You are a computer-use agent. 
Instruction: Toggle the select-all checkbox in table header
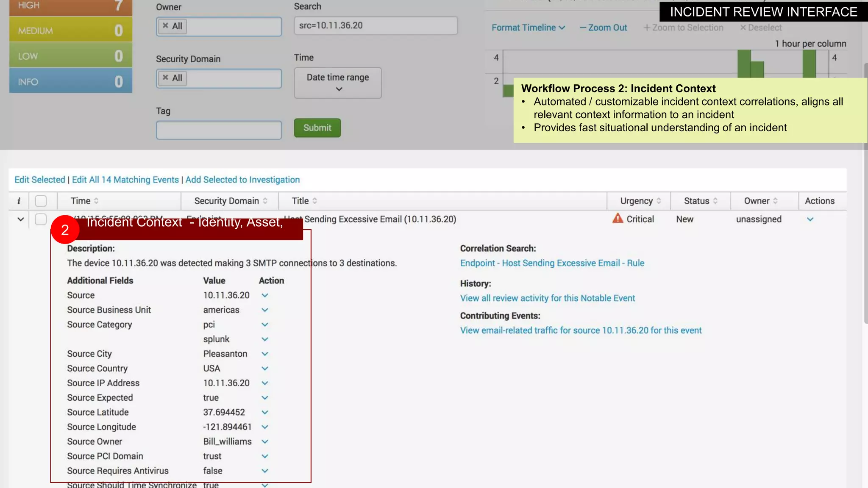41,201
